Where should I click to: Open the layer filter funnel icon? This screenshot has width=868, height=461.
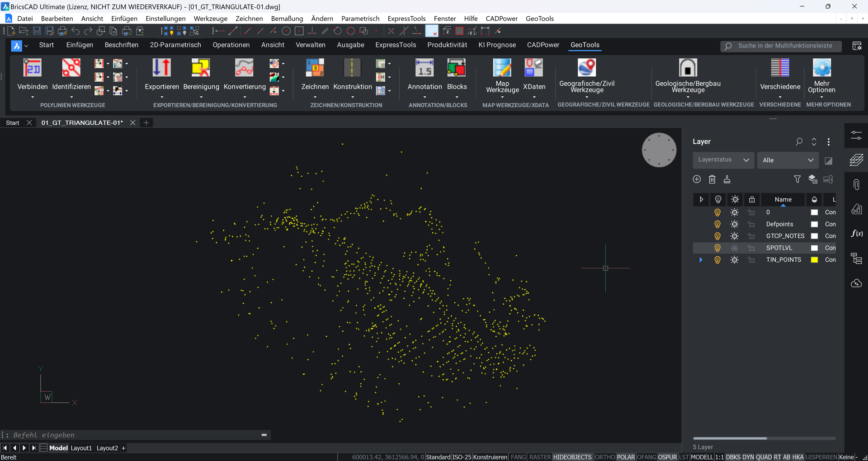coord(797,179)
